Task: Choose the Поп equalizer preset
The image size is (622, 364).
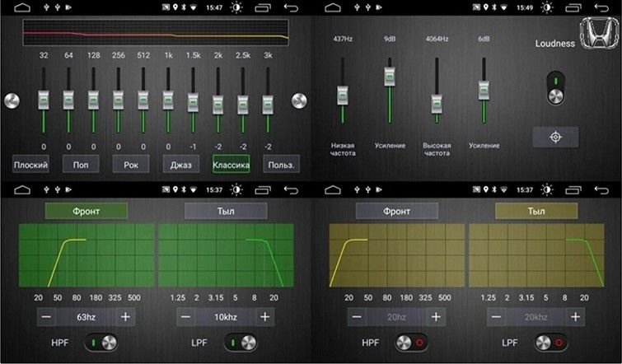Action: (x=81, y=164)
